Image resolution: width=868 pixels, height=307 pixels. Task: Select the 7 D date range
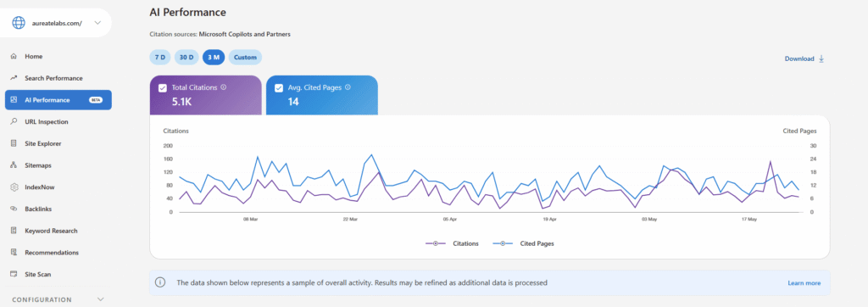click(160, 57)
